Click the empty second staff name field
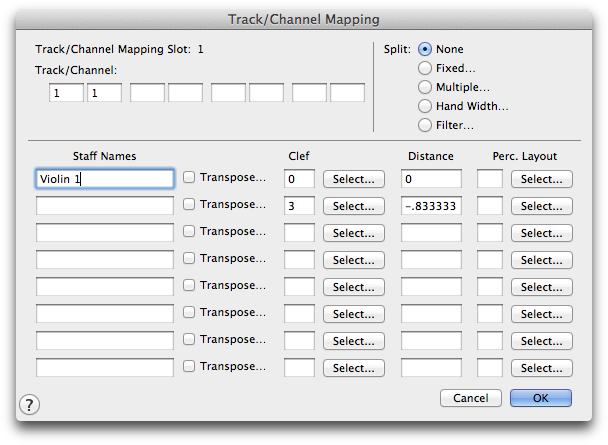The width and height of the screenshot is (608, 445). point(105,205)
